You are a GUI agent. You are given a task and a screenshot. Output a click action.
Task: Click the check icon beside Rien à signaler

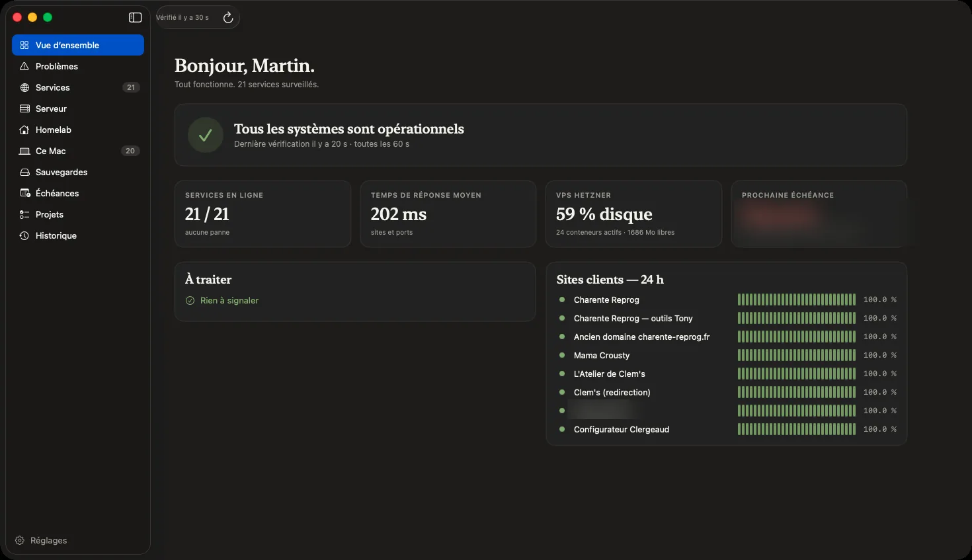pos(190,300)
